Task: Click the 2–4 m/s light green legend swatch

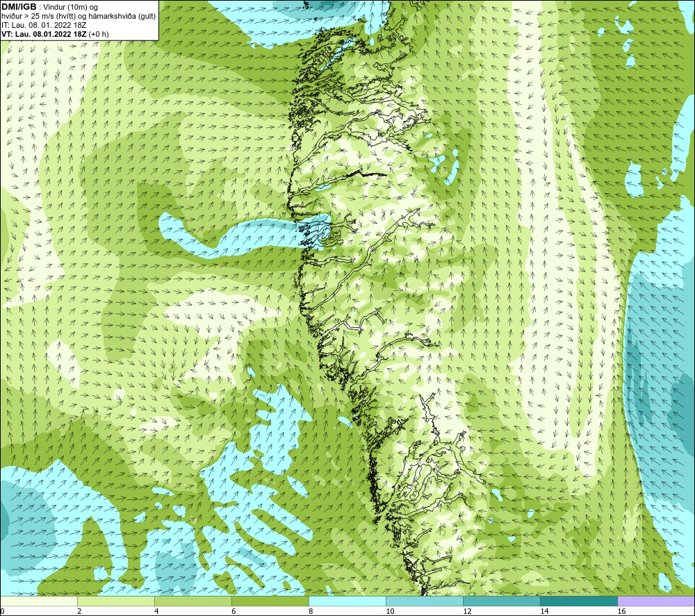Action: (x=115, y=601)
